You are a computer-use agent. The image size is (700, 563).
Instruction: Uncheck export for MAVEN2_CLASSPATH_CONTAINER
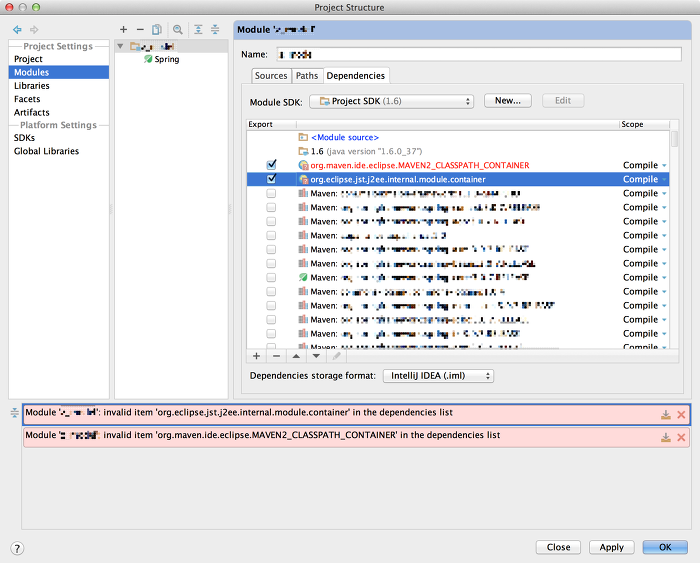point(271,165)
